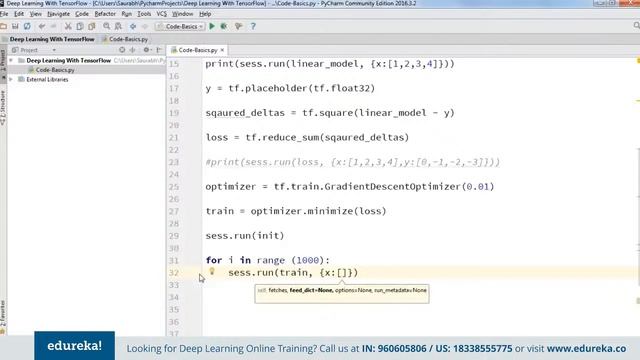
Task: Select the Code-Basics.py editor tab
Action: (x=198, y=50)
